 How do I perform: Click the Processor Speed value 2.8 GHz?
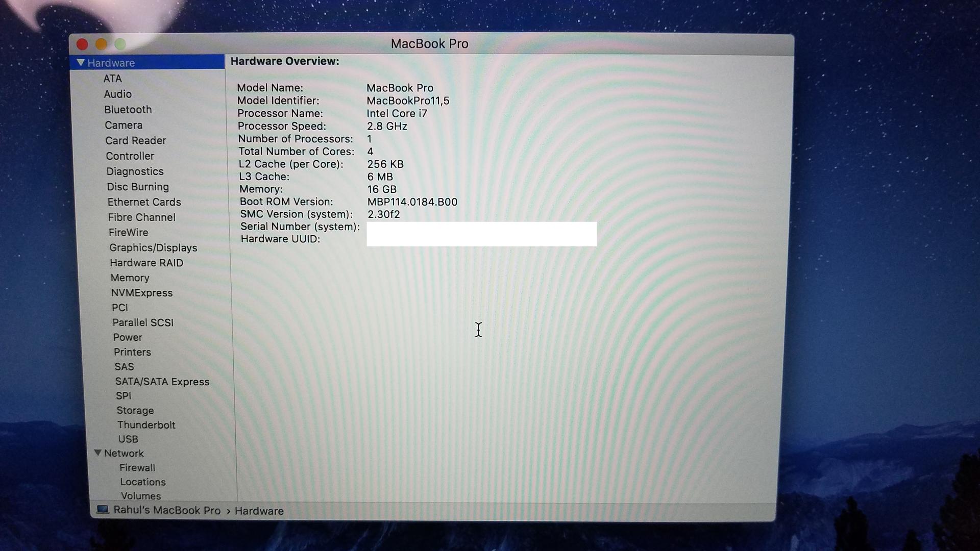tap(387, 126)
